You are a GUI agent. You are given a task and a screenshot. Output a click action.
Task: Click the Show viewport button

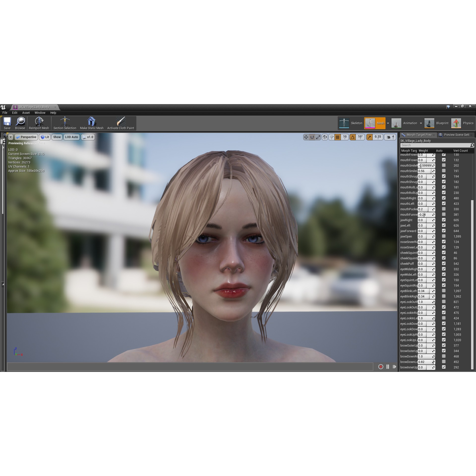57,137
